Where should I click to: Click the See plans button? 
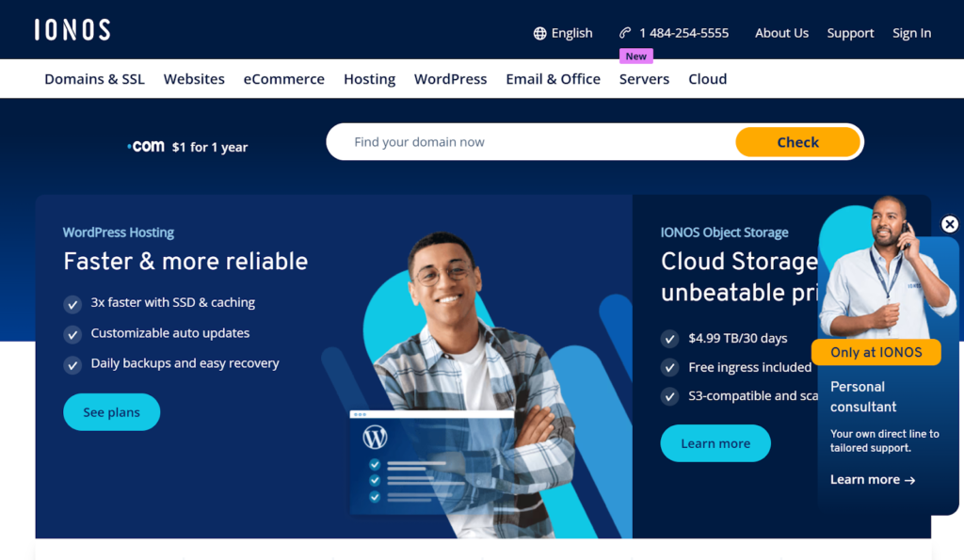[x=111, y=412]
